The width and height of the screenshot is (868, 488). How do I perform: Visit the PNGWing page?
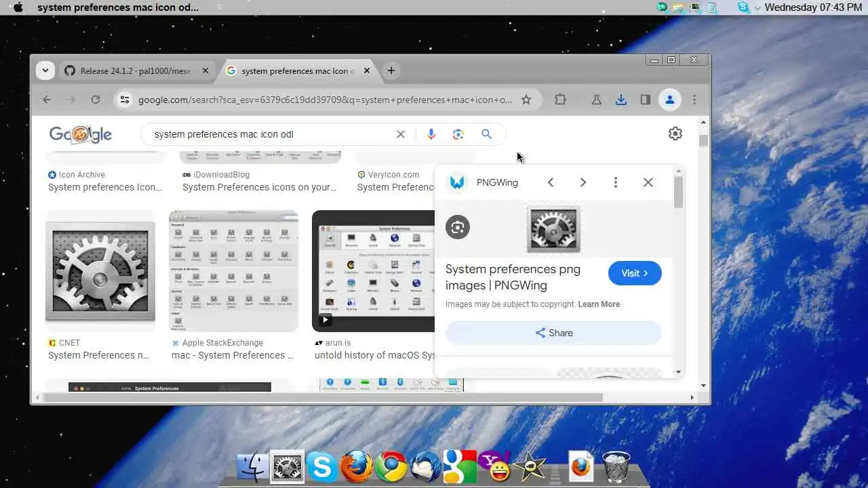635,273
